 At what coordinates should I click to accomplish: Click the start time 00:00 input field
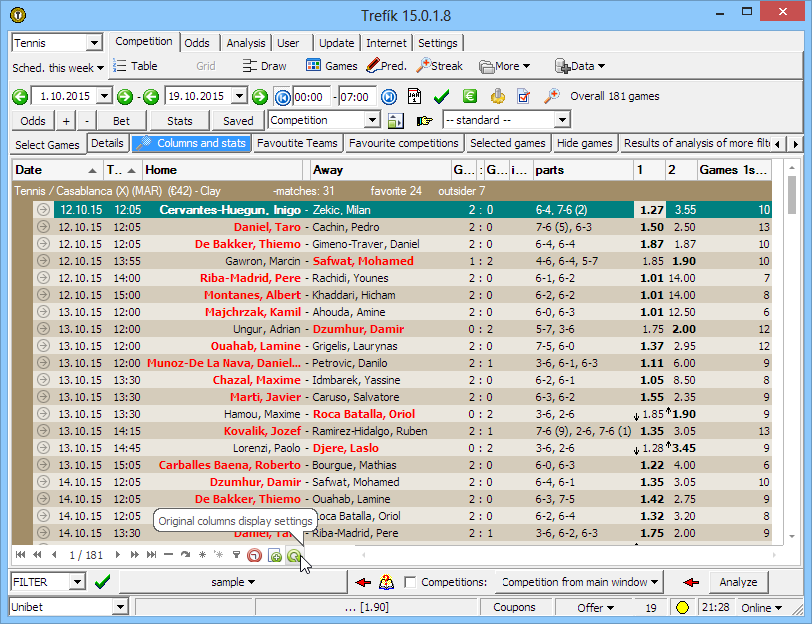click(312, 97)
